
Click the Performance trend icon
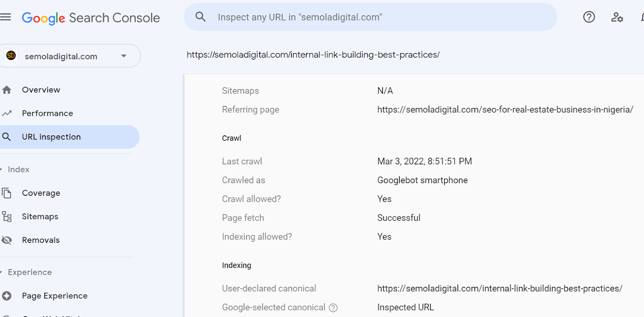tap(7, 113)
